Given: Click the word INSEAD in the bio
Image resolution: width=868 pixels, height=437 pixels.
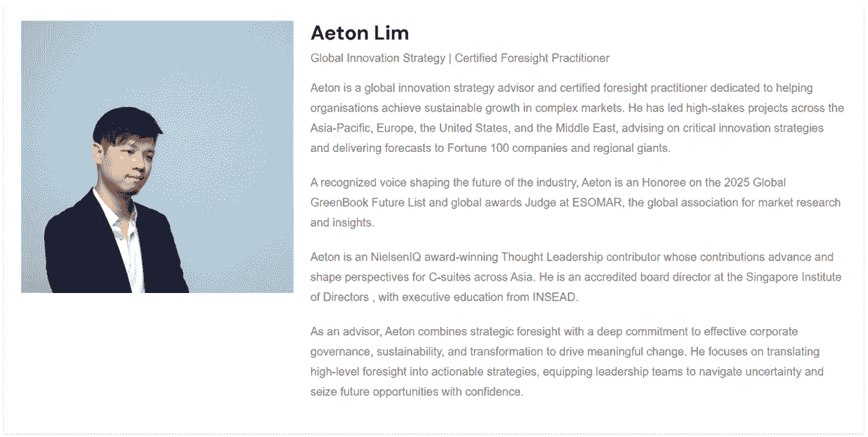Looking at the screenshot, I should point(556,297).
